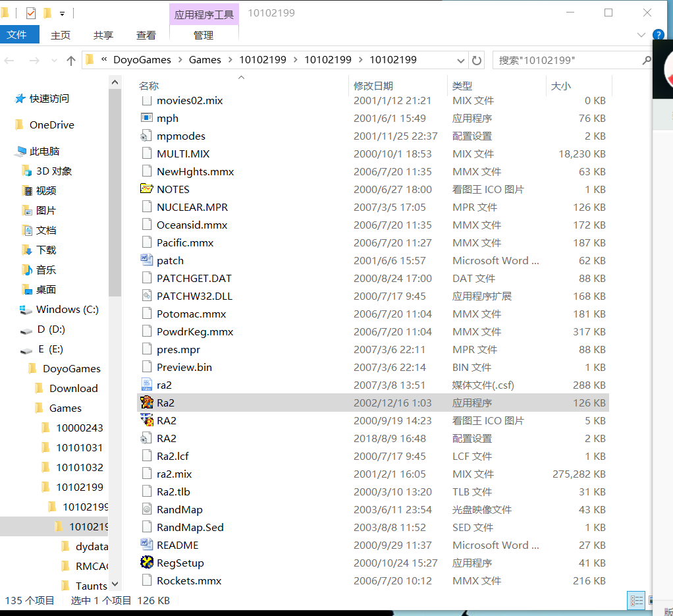Viewport: 673px width, 616px height.
Task: Click the ra2 csf media file icon
Action: 147,385
